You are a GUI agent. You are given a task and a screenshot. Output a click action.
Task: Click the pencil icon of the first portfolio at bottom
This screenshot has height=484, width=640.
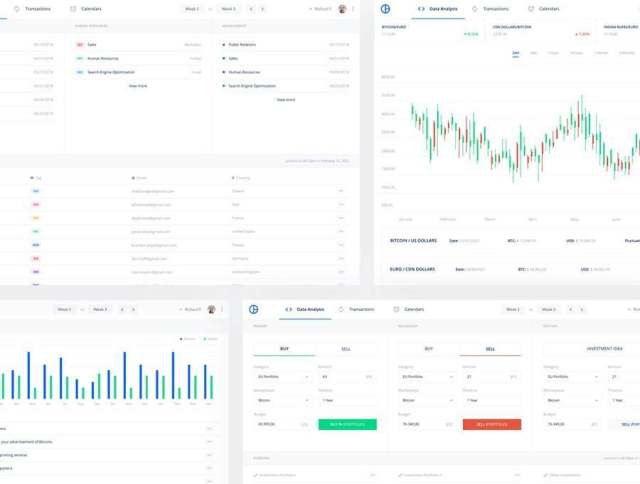(255, 475)
